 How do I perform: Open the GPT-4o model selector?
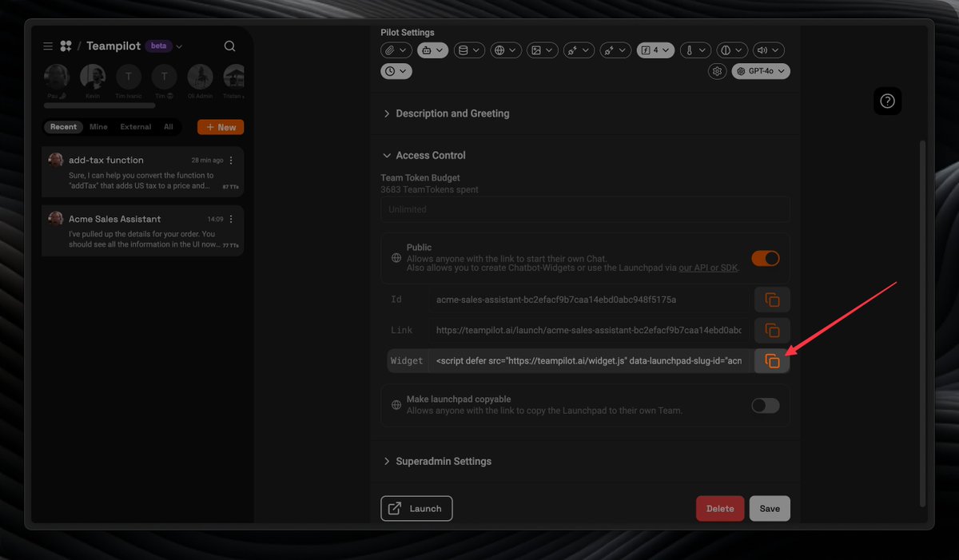[x=761, y=71]
